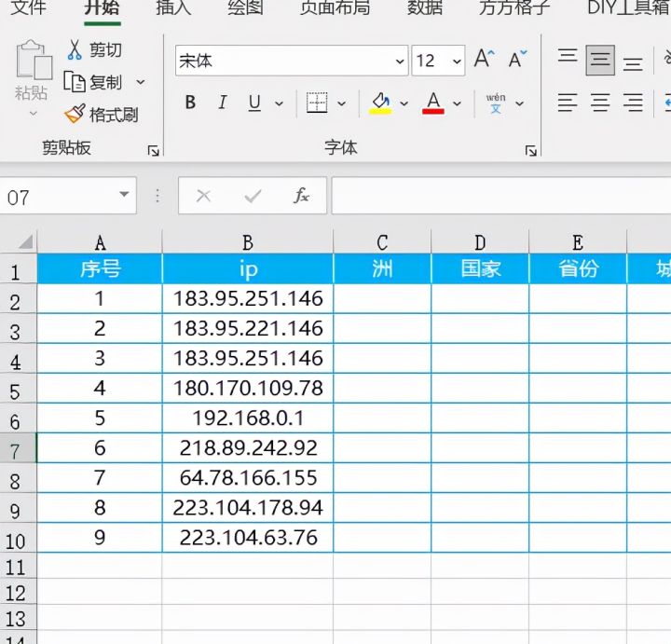This screenshot has width=671, height=644.
Task: Switch to the 插入 tab
Action: [173, 7]
